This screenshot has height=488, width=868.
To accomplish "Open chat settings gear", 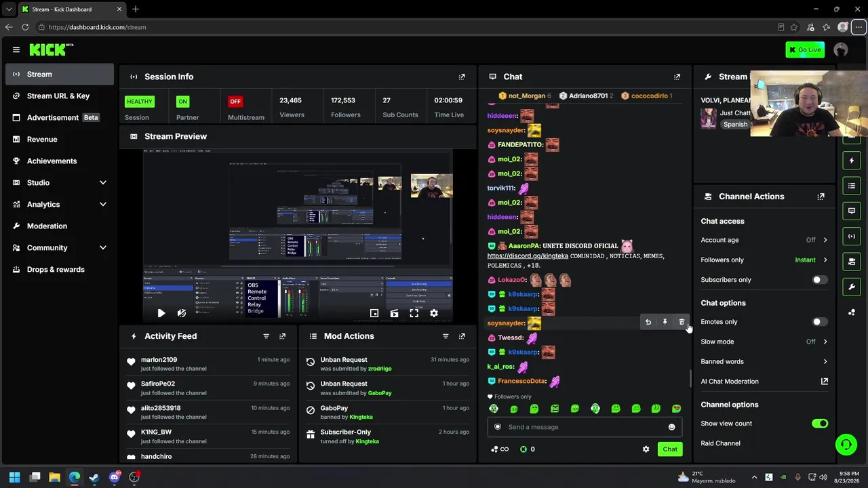I will (x=646, y=449).
